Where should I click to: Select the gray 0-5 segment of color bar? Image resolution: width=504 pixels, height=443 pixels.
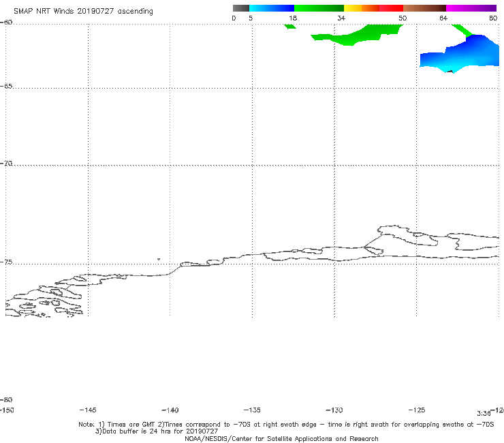tap(240, 8)
